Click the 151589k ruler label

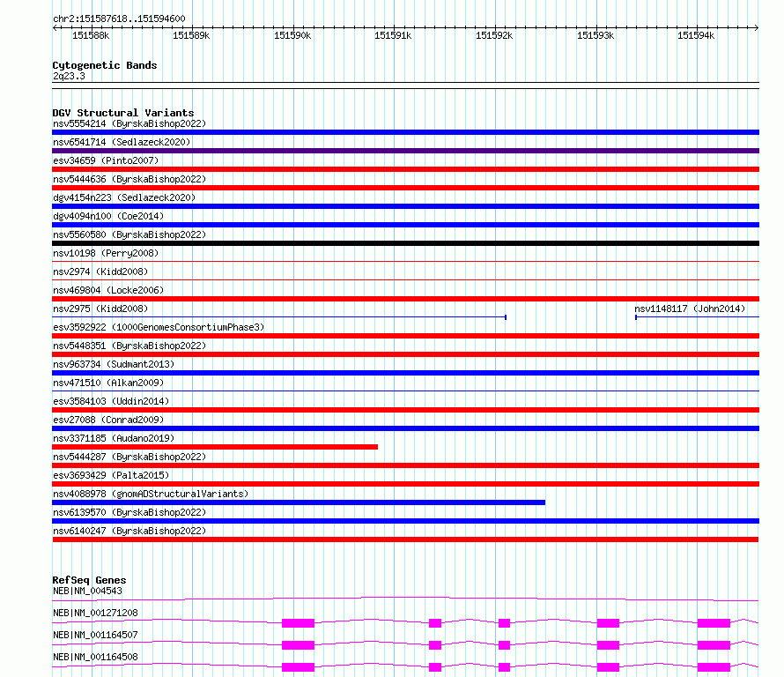click(x=191, y=35)
